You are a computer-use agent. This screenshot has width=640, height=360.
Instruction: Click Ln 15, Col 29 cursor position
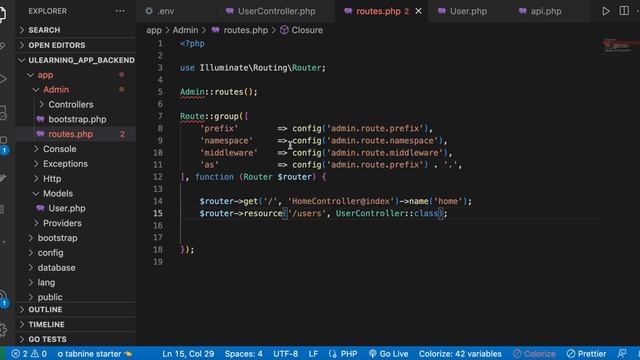point(188,354)
